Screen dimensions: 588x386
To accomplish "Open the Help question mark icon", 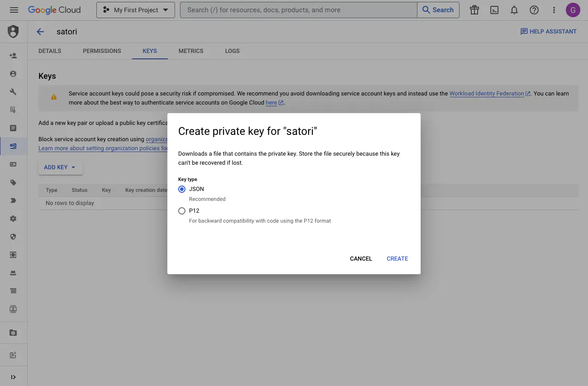I will pyautogui.click(x=534, y=10).
